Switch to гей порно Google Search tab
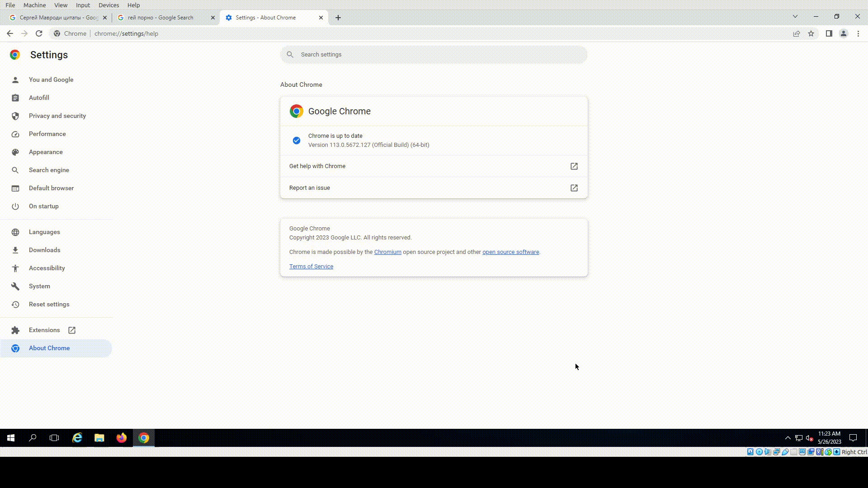The height and width of the screenshot is (488, 868). pyautogui.click(x=160, y=18)
